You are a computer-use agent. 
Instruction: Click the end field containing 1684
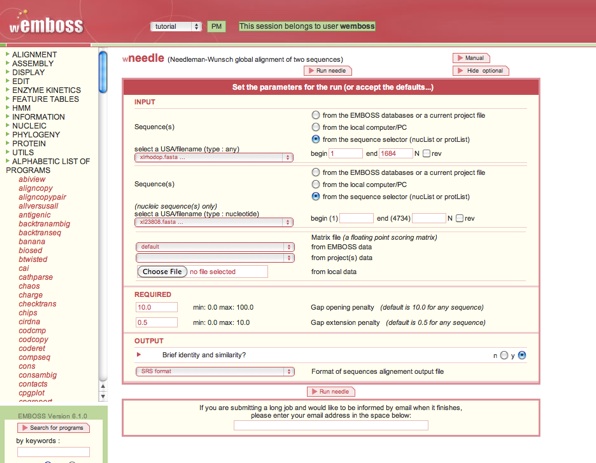pos(396,153)
